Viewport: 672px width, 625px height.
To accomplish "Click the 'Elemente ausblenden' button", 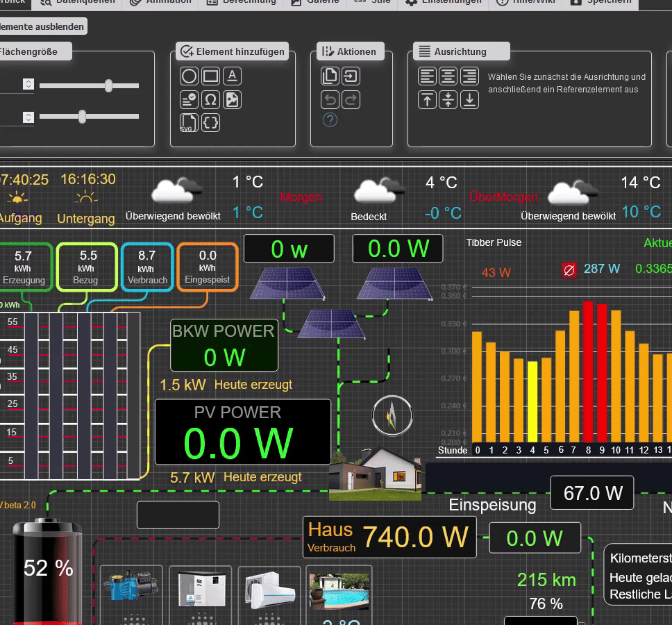I will [x=42, y=27].
